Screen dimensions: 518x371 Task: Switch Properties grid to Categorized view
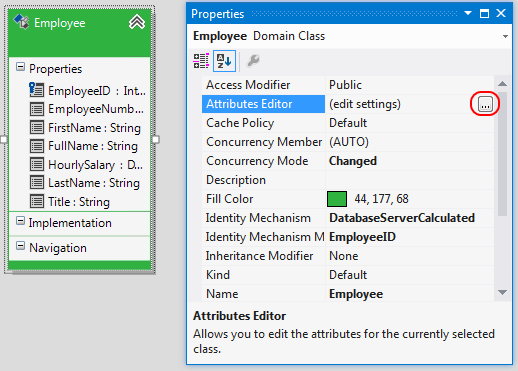pos(201,61)
